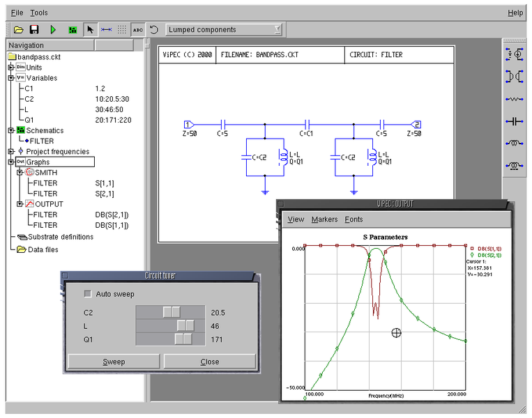Click the Project frequencies diamond icon
Screen dimensions: 532x418
[21, 151]
